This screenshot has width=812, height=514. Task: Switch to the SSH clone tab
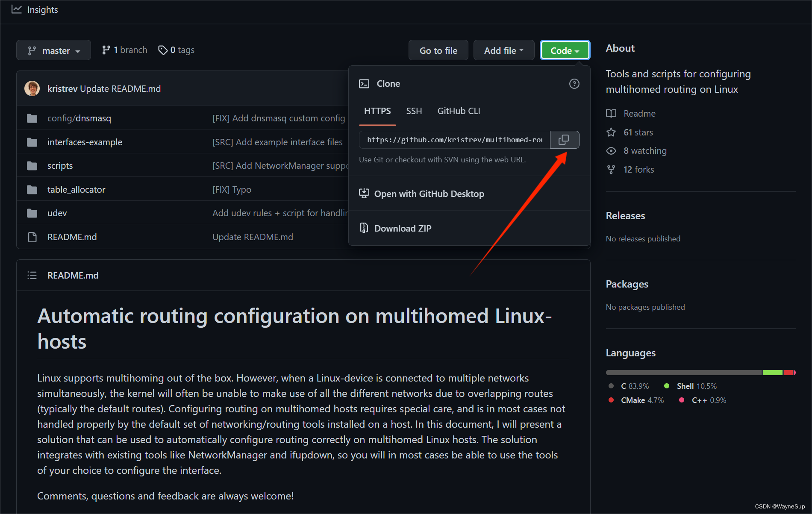[413, 111]
